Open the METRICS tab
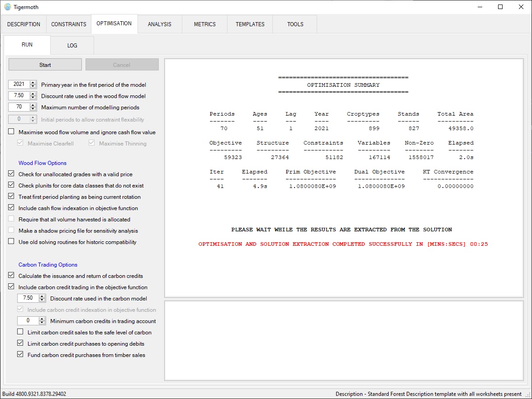This screenshot has width=532, height=399. pos(204,24)
